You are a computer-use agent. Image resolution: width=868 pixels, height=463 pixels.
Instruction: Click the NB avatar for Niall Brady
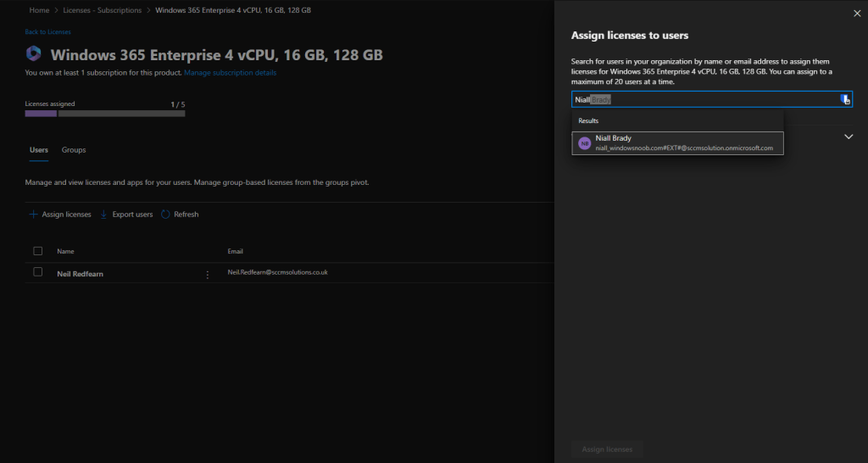(x=584, y=143)
